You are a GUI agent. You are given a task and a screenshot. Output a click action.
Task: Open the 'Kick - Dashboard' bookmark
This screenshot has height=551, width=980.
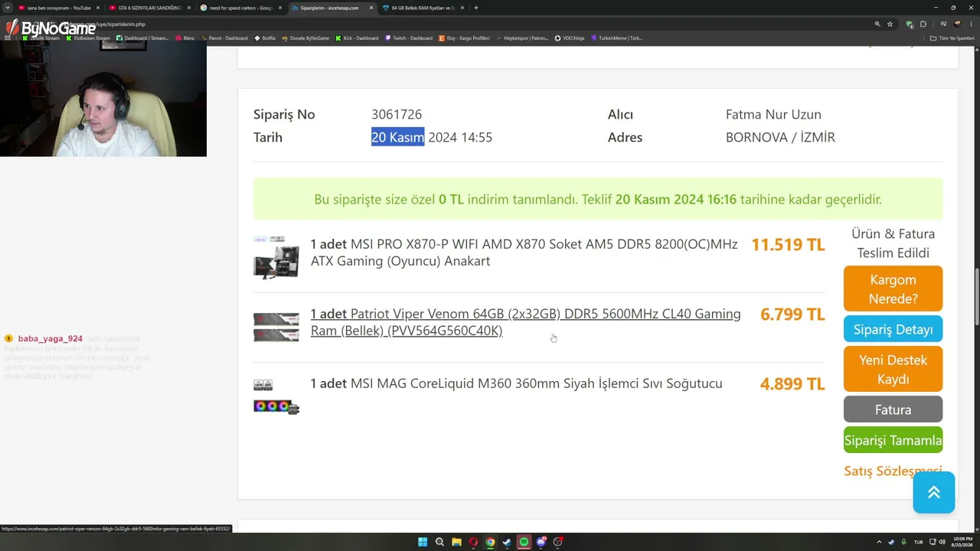(x=357, y=38)
